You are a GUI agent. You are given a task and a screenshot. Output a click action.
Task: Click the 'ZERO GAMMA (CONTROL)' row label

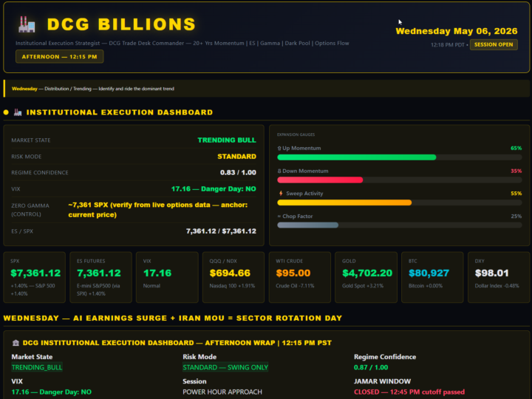pos(30,210)
